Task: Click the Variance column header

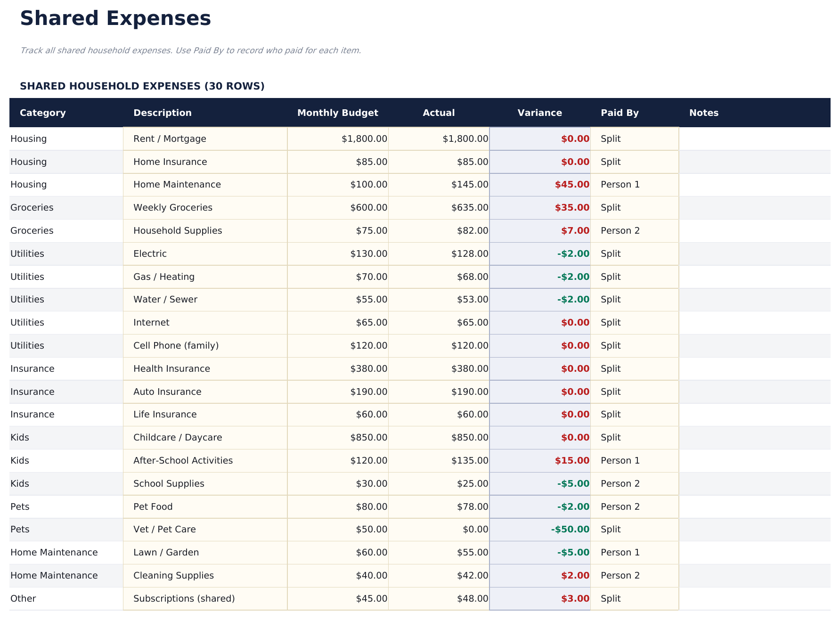Action: pos(540,113)
